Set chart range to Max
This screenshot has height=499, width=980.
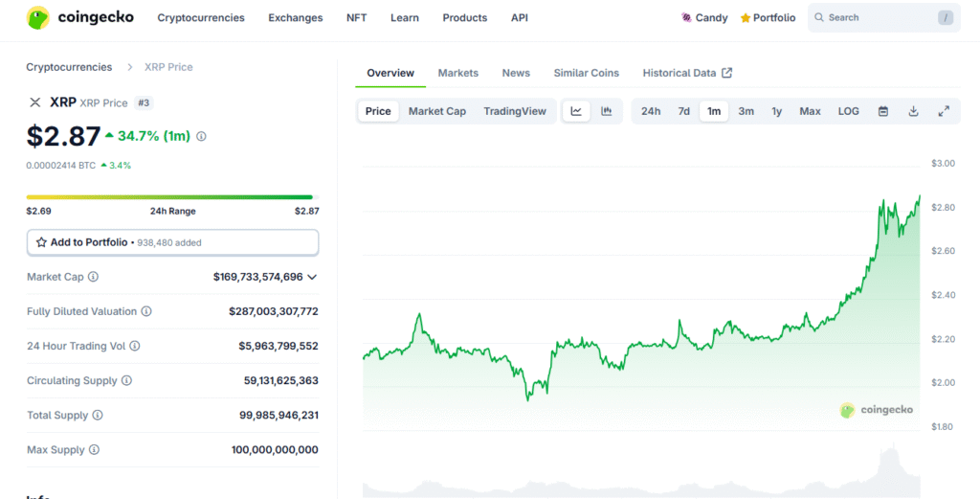pos(810,111)
